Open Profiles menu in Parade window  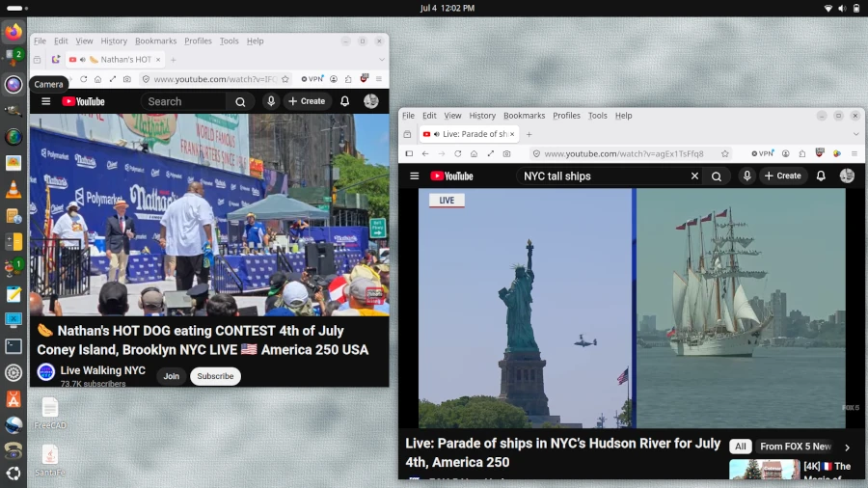[x=566, y=116]
